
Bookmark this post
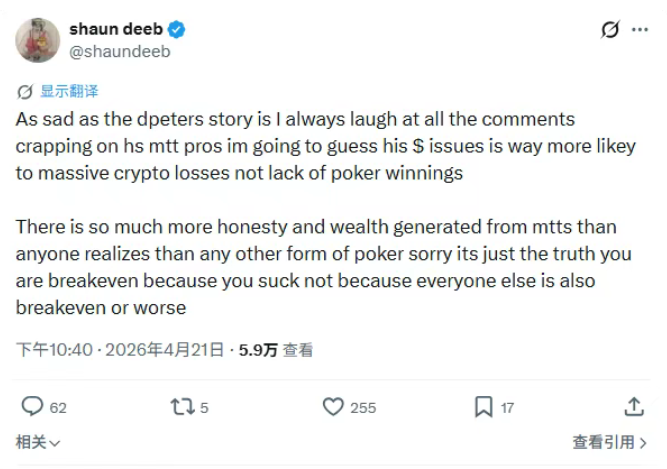point(483,407)
